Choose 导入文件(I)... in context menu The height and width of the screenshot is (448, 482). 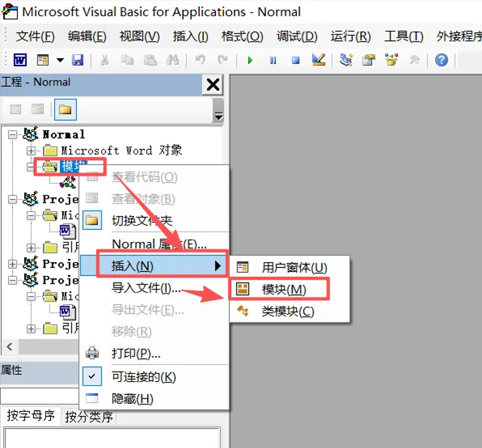point(154,288)
